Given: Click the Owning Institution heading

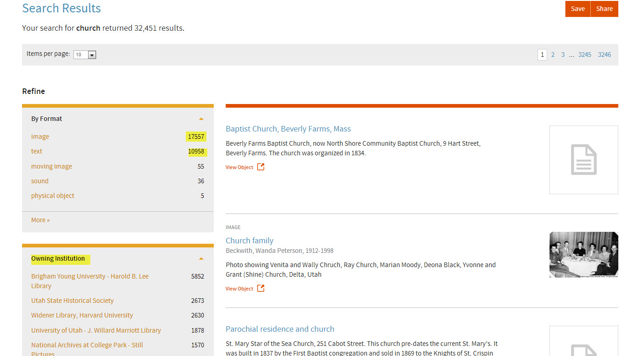Looking at the screenshot, I should [58, 258].
